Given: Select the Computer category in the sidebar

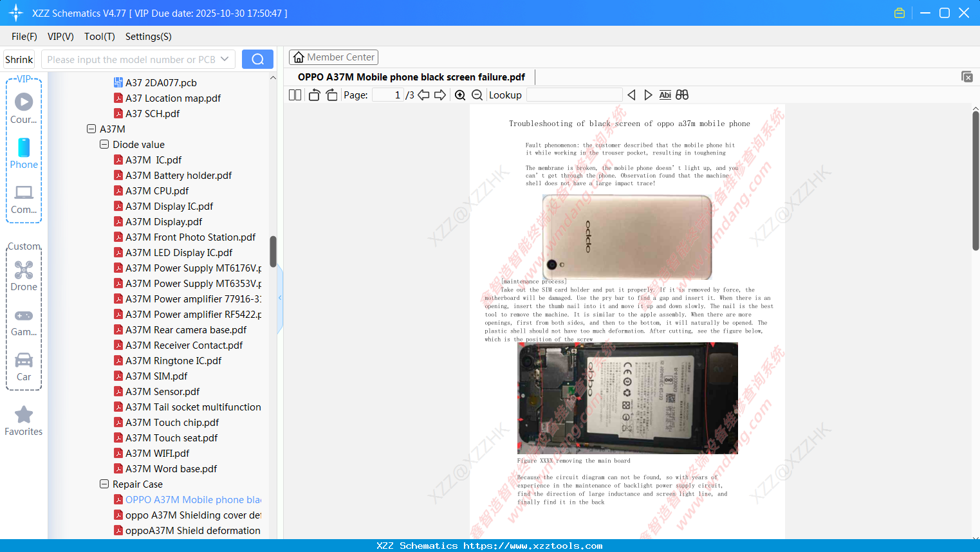Looking at the screenshot, I should (x=24, y=199).
